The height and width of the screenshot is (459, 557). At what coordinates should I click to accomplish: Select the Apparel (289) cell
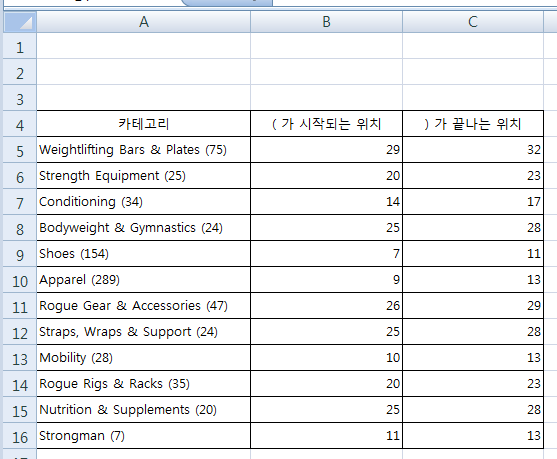click(144, 280)
